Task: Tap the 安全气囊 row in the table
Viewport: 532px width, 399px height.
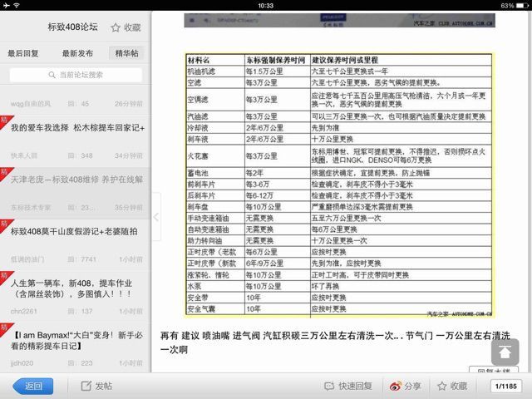Action: pos(339,309)
